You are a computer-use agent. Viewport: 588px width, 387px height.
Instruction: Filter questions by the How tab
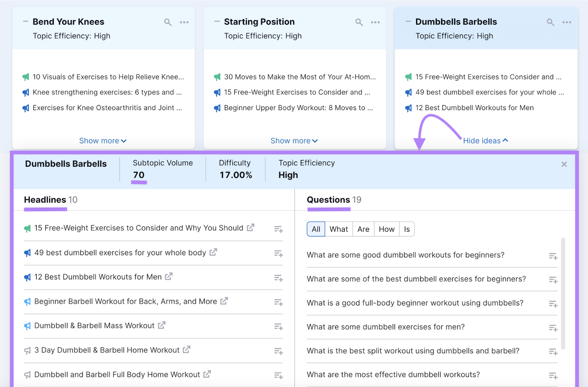386,229
